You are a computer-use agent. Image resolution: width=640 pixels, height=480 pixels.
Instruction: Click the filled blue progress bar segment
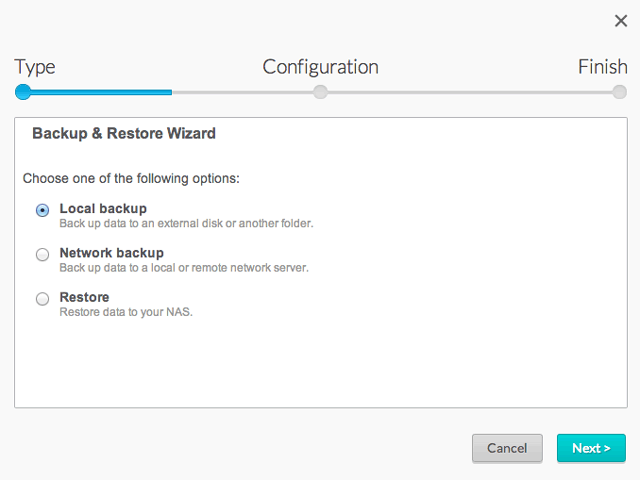pyautogui.click(x=100, y=92)
